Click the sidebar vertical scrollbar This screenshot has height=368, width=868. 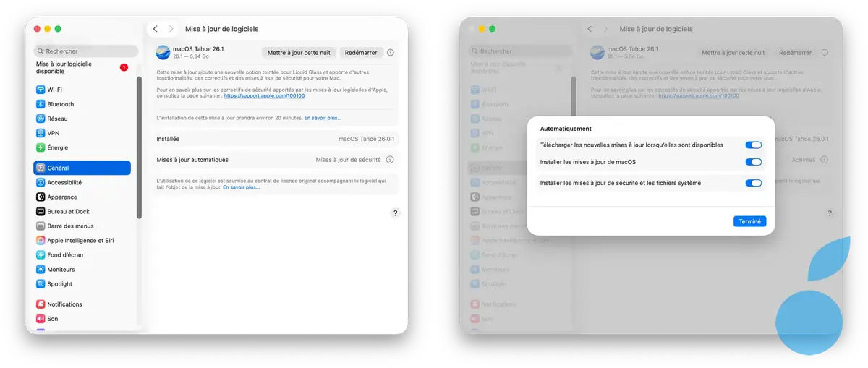point(139,145)
